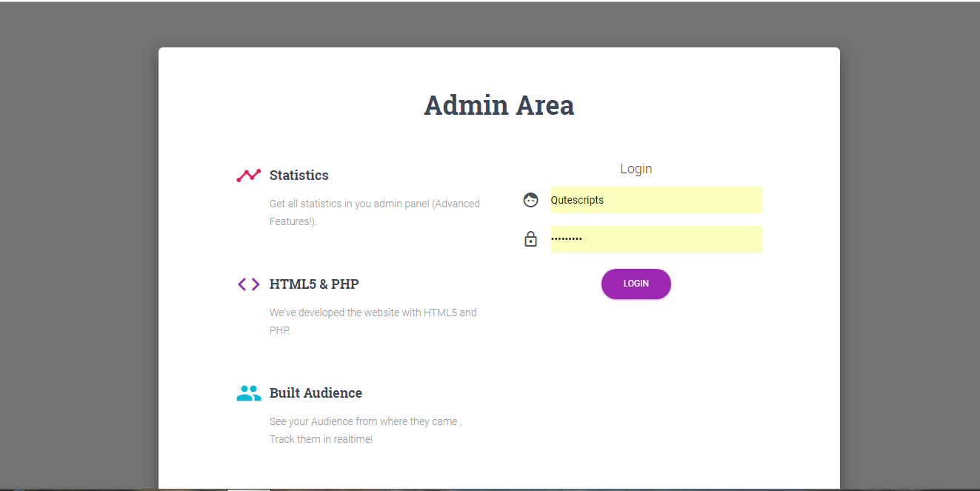The image size is (980, 491).
Task: Focus the username field containing Qutescripts
Action: pyautogui.click(x=656, y=200)
